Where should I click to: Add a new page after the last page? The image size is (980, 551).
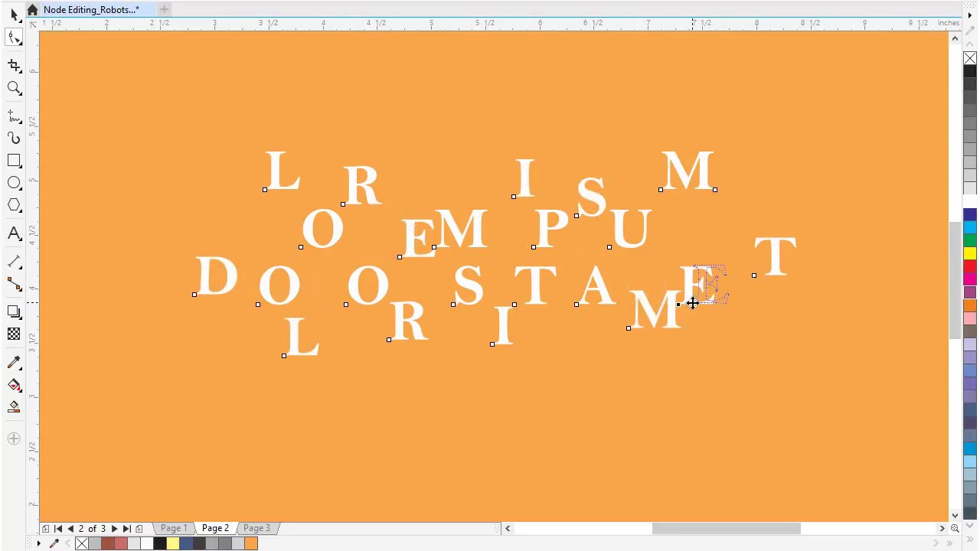coord(139,528)
